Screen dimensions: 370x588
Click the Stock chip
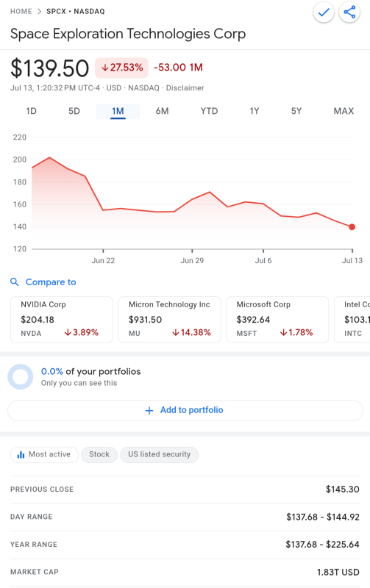click(x=99, y=454)
